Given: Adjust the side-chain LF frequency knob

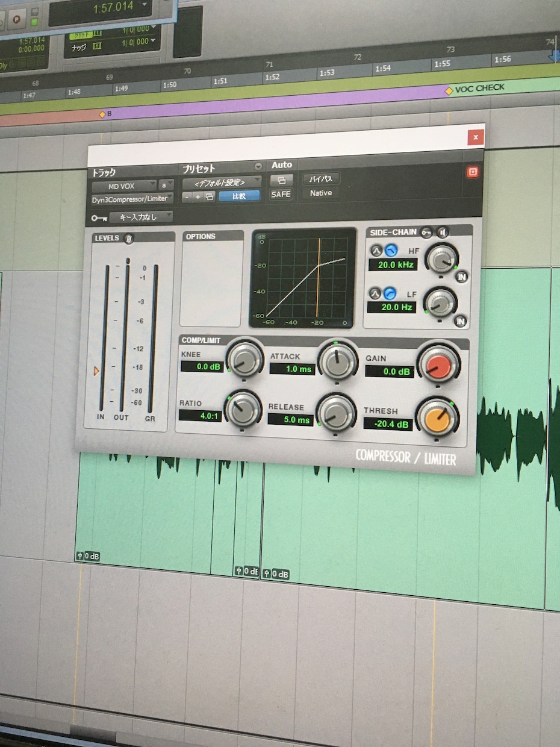Looking at the screenshot, I should (440, 303).
